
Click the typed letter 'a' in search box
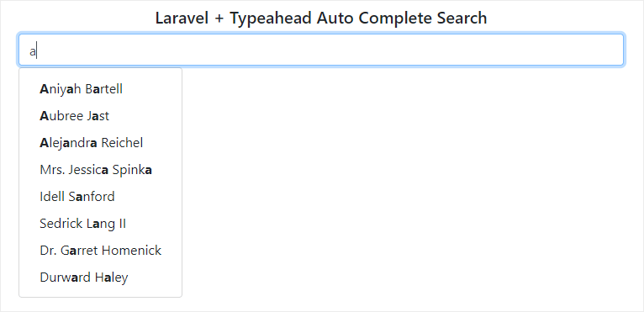33,52
